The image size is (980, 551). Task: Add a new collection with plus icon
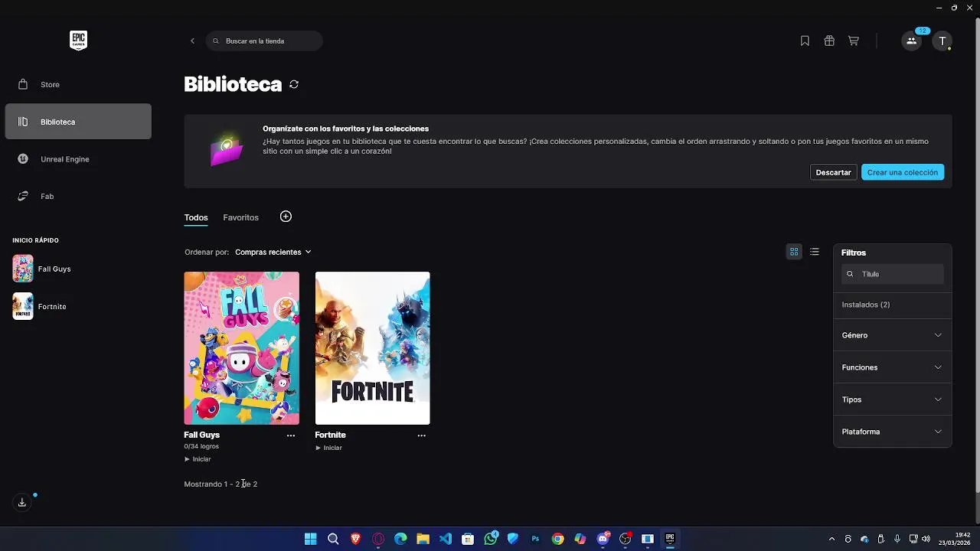coord(286,217)
